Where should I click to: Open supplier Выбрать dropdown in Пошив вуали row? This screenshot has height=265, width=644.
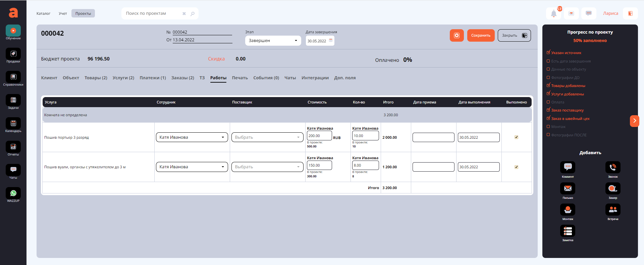coord(267,167)
